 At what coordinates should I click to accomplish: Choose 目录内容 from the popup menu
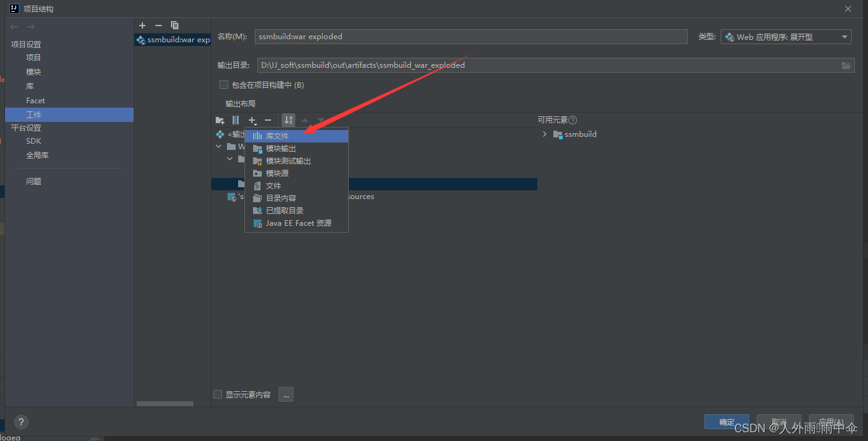coord(297,198)
